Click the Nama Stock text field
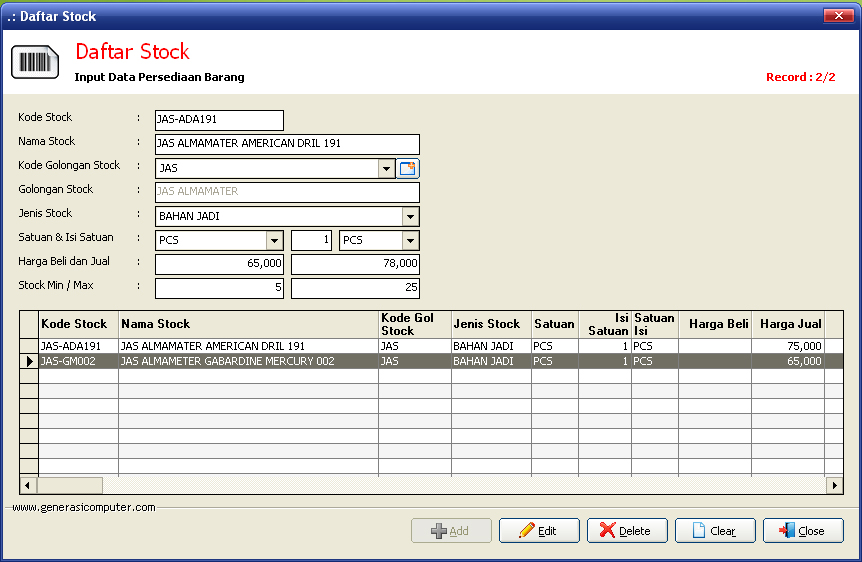The width and height of the screenshot is (862, 562). (287, 145)
